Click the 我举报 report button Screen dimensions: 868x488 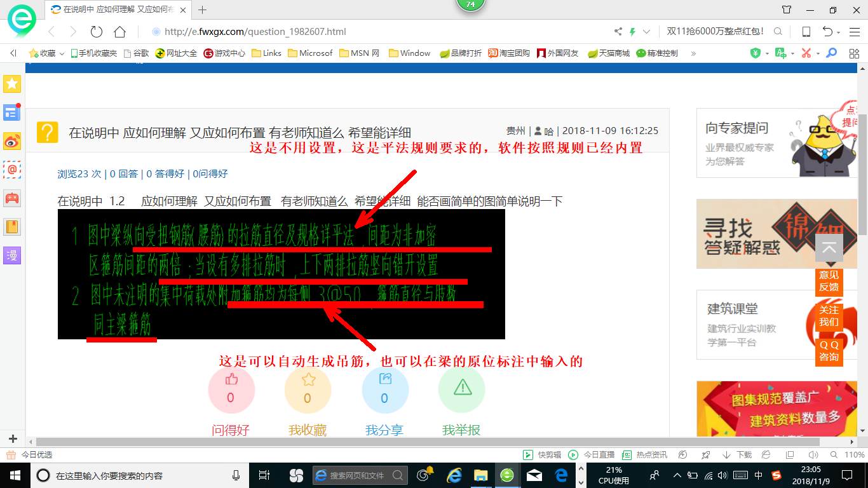coord(461,390)
